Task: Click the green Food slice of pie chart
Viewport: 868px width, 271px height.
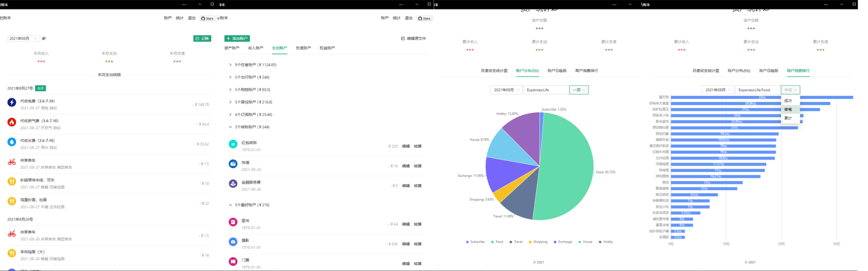Action: tap(570, 167)
